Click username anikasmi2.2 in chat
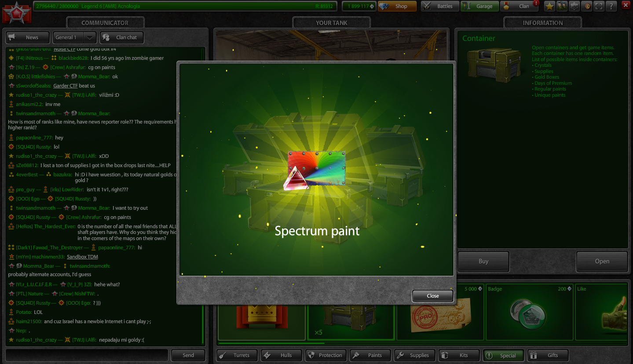The width and height of the screenshot is (633, 364). click(29, 104)
